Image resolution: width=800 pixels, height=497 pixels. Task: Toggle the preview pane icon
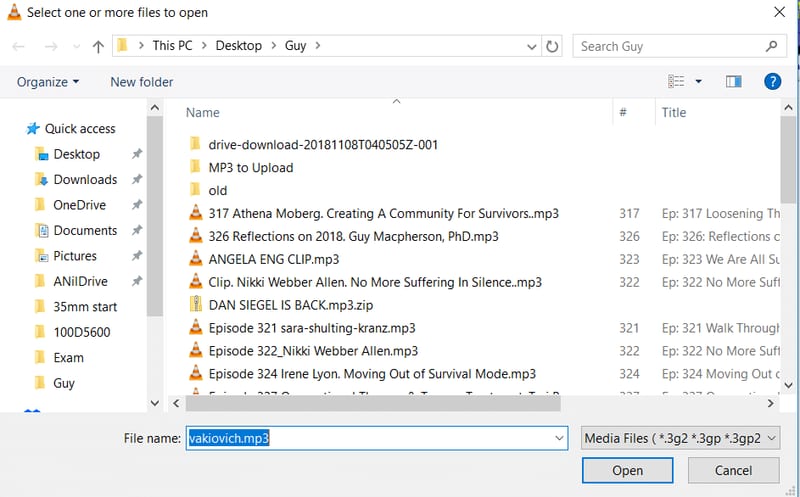click(734, 81)
